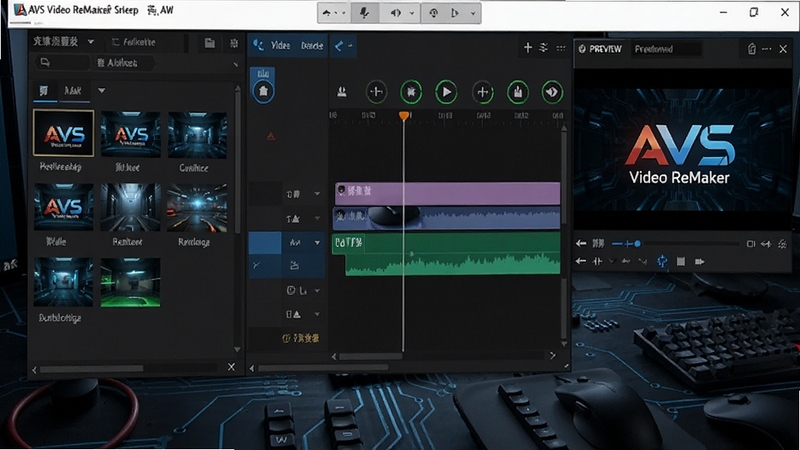This screenshot has width=800, height=450.
Task: Click the home icon in the timeline sidebar
Action: [x=263, y=91]
